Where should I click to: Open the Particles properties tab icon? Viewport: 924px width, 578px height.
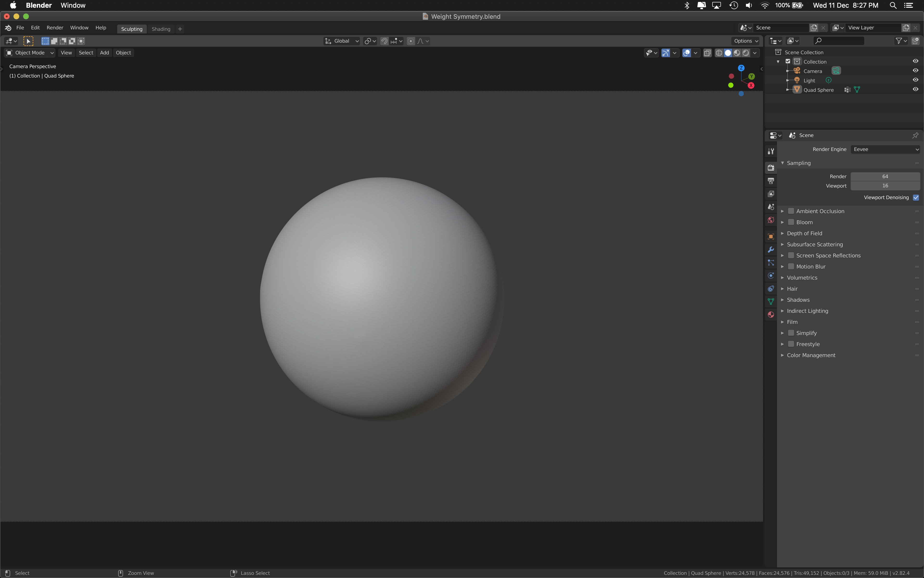[x=771, y=263]
